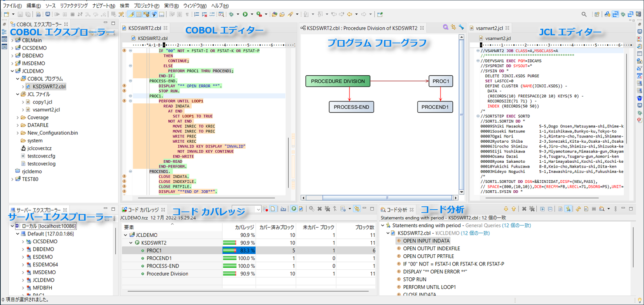Switch to the vsamwrt2.jcl editor tab
This screenshot has height=305, width=644.
pos(489,28)
